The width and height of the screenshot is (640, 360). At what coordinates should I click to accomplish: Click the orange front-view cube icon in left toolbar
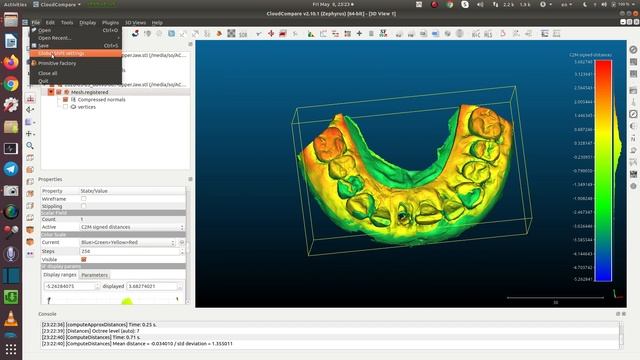(x=30, y=169)
